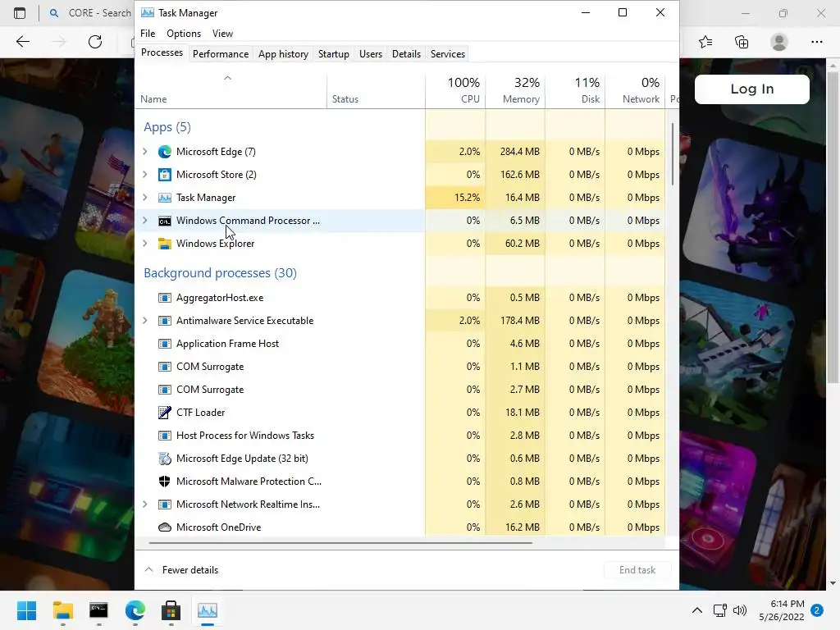Viewport: 840px width, 630px height.
Task: Open Edge Collections icon
Action: pos(742,42)
